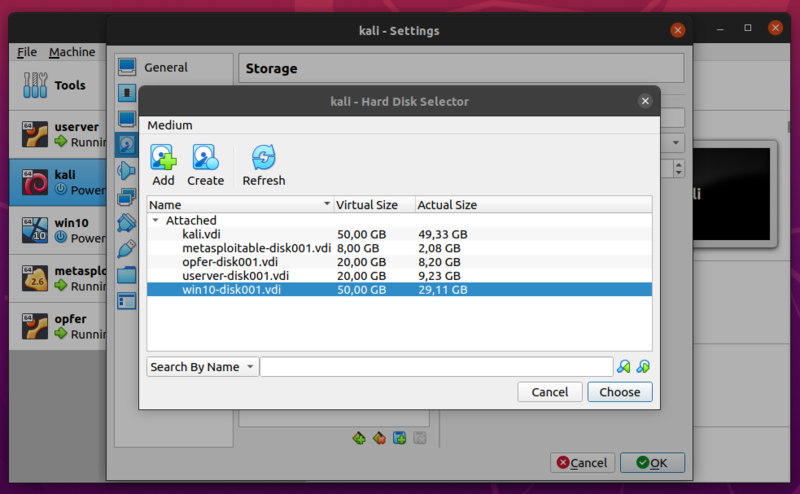Sort by the Virtual Size column

tap(374, 205)
